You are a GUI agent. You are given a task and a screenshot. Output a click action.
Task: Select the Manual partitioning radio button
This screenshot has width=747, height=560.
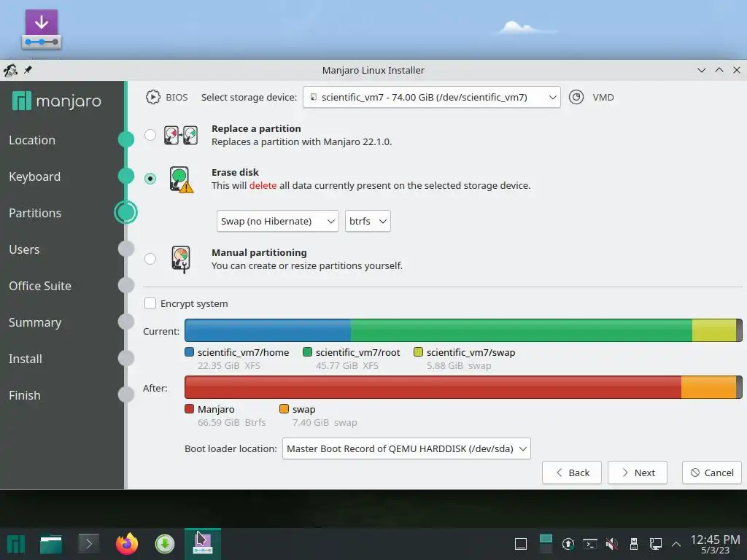pos(150,259)
